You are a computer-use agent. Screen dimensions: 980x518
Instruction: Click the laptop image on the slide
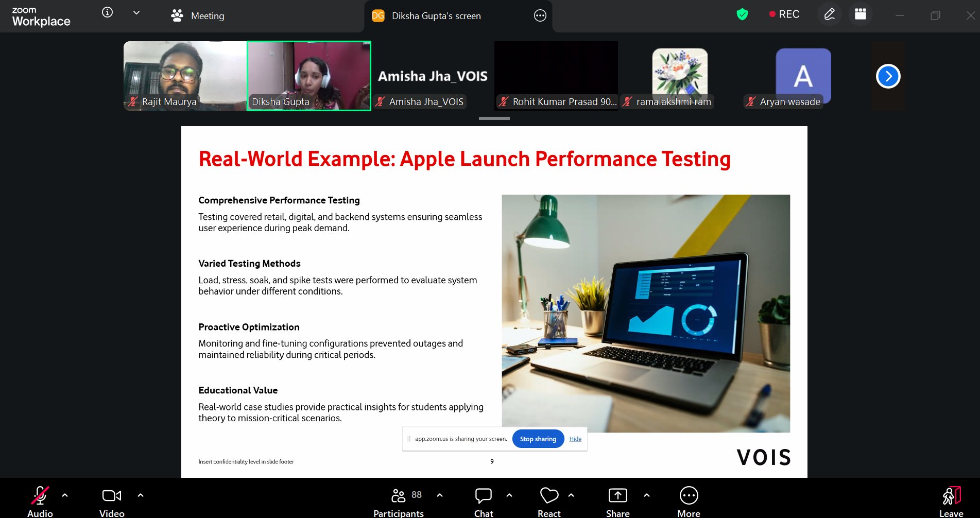point(646,313)
